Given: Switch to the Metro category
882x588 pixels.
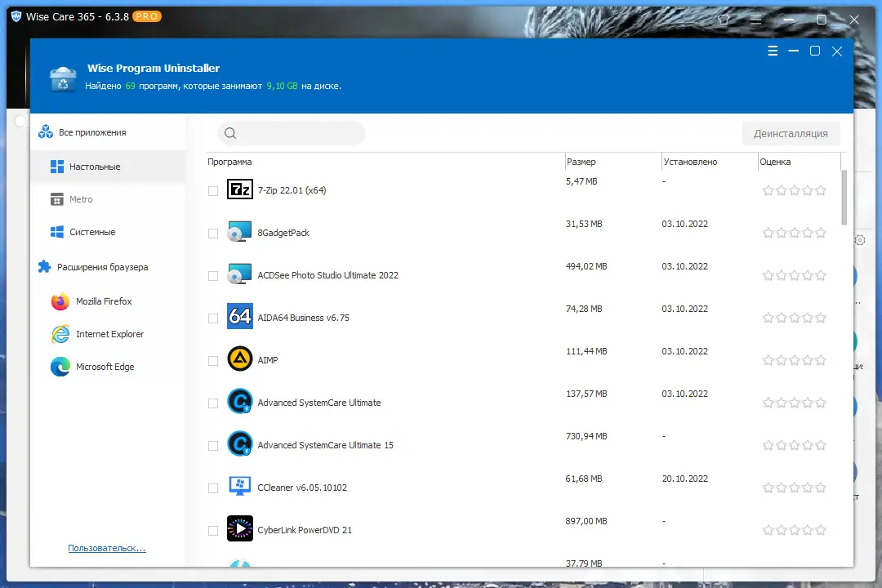Looking at the screenshot, I should [x=108, y=199].
